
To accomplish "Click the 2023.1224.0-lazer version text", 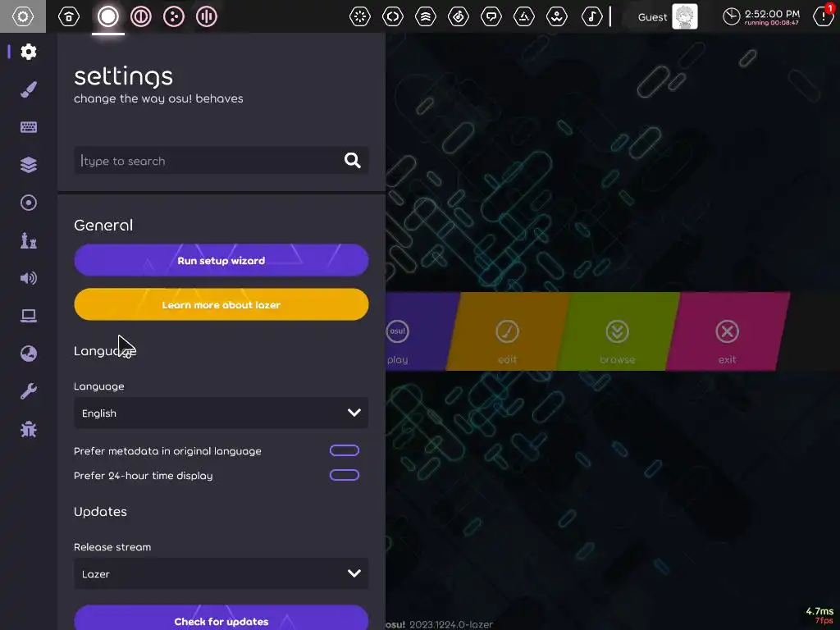I will pyautogui.click(x=451, y=624).
